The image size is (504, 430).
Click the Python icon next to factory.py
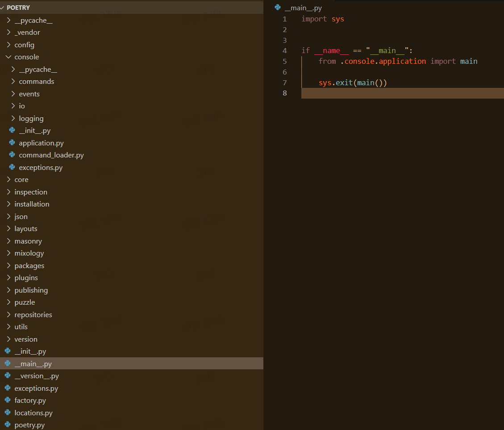pos(7,400)
